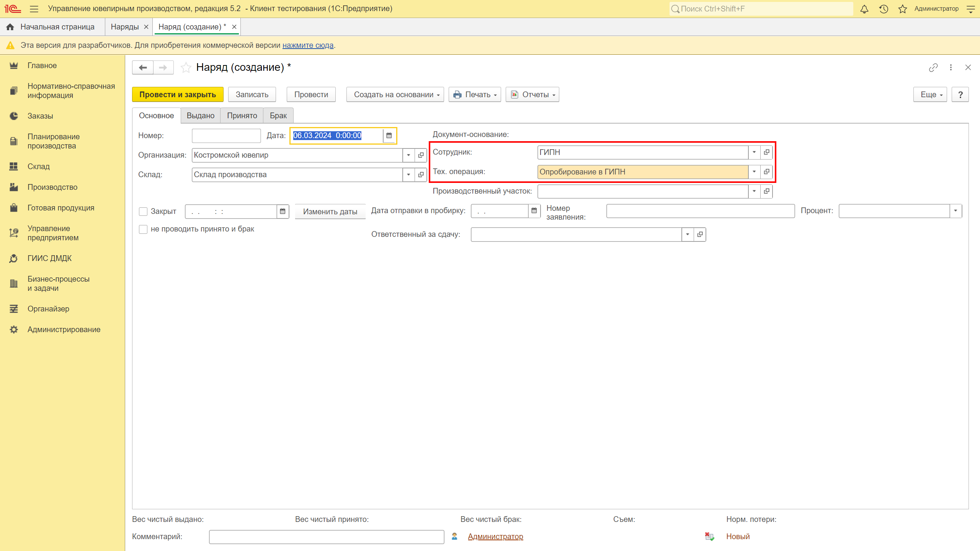
Task: Open the Администратор author link
Action: [495, 536]
